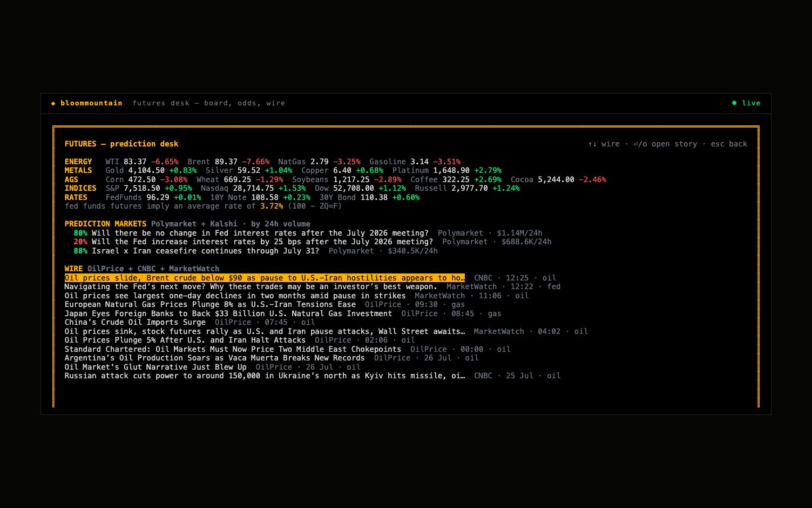
Task: Click the Corn quote 472.50
Action: [142, 179]
